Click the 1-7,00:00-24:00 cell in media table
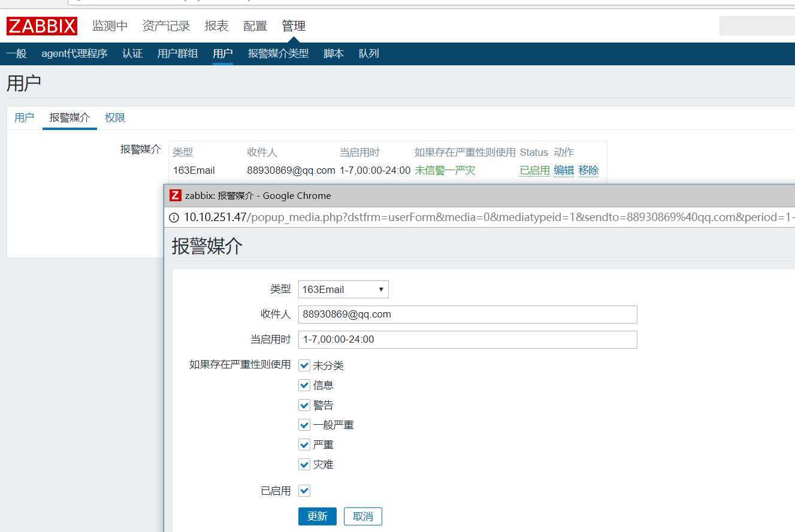 375,170
